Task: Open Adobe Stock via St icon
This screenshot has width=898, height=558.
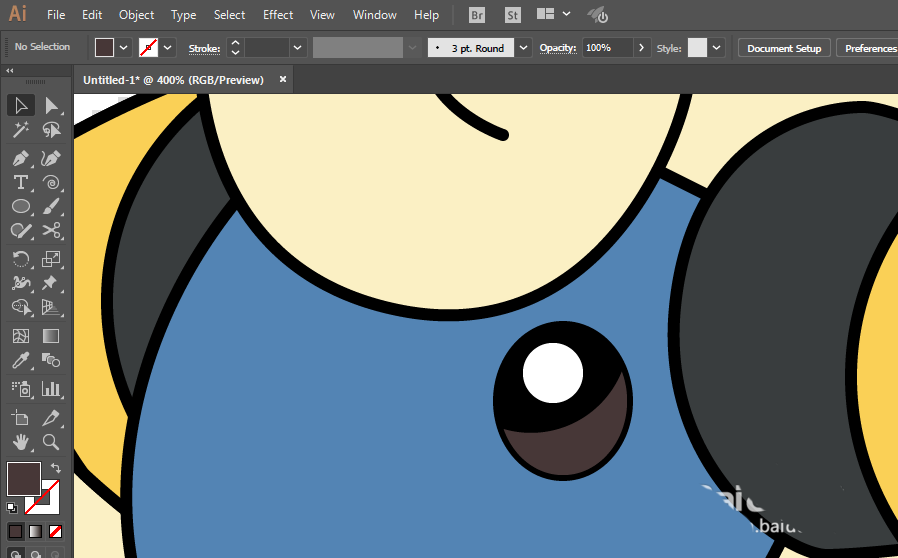Action: coord(513,15)
